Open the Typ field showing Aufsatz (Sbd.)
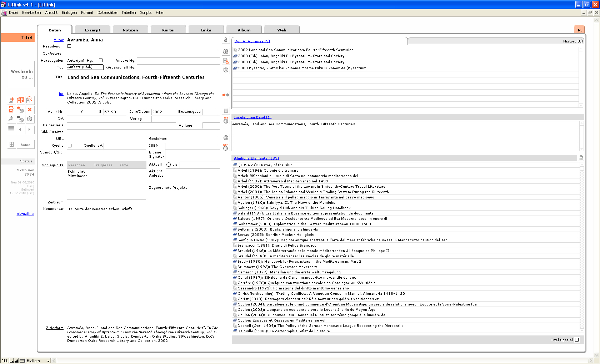The image size is (600, 364). (85, 67)
